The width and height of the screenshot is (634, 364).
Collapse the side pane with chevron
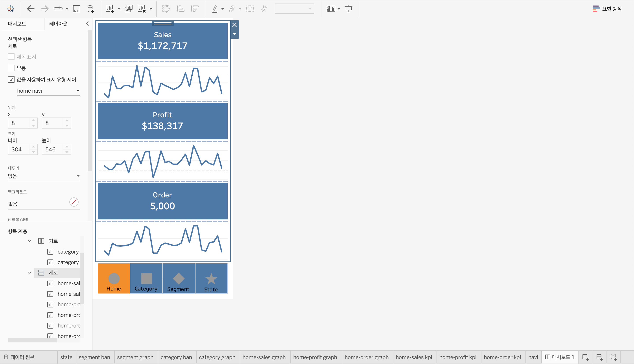(x=87, y=24)
